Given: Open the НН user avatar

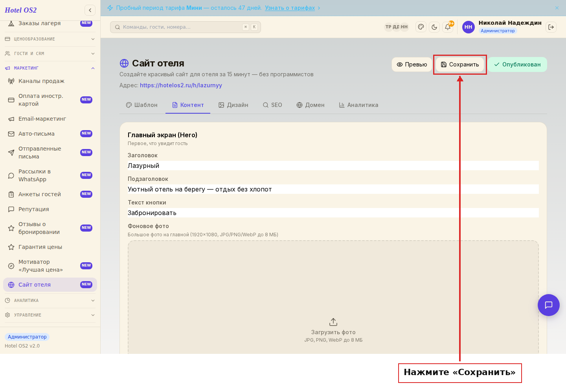Looking at the screenshot, I should (469, 27).
